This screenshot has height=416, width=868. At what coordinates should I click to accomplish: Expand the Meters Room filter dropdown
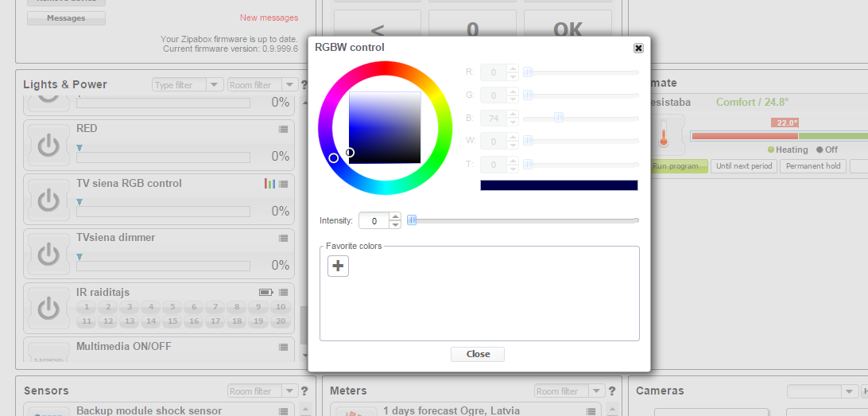(595, 391)
